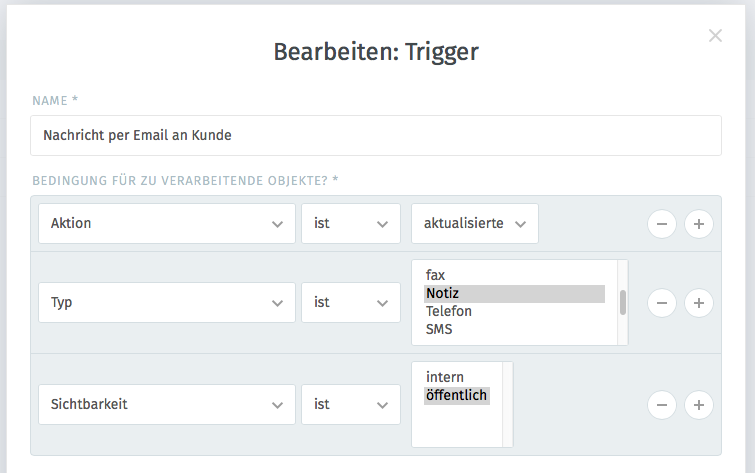The width and height of the screenshot is (755, 473).
Task: Remove the Typ condition row
Action: pyautogui.click(x=662, y=303)
